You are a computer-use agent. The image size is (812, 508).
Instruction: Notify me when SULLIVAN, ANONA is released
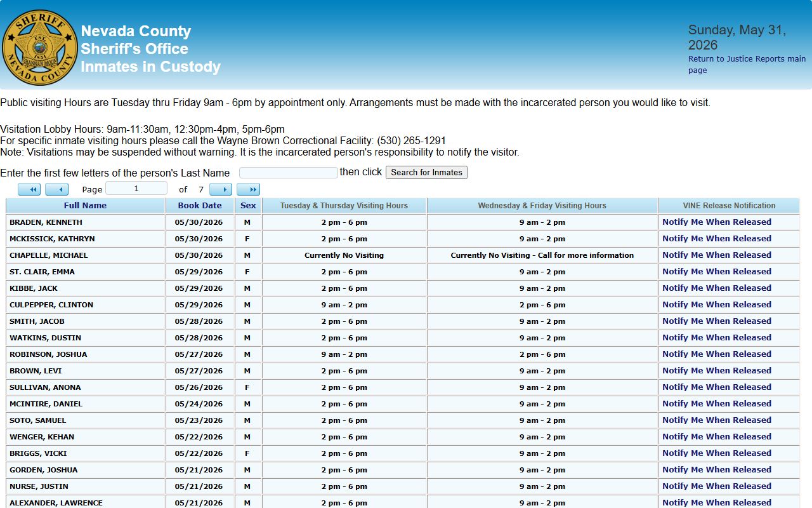(x=717, y=387)
